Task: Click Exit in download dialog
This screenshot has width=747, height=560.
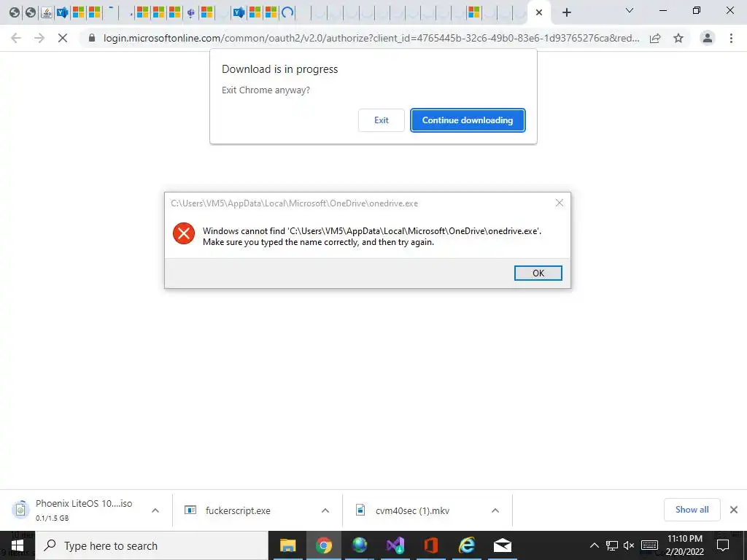Action: pos(381,120)
